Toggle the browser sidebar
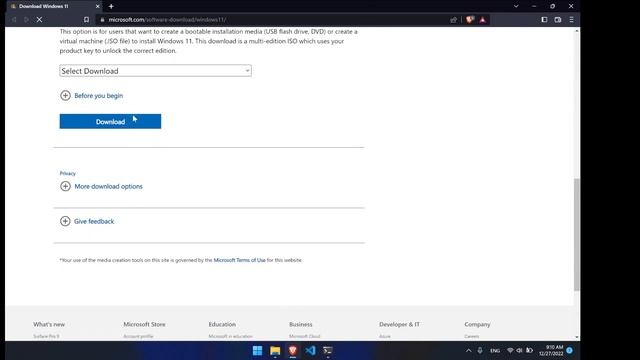 [x=544, y=20]
